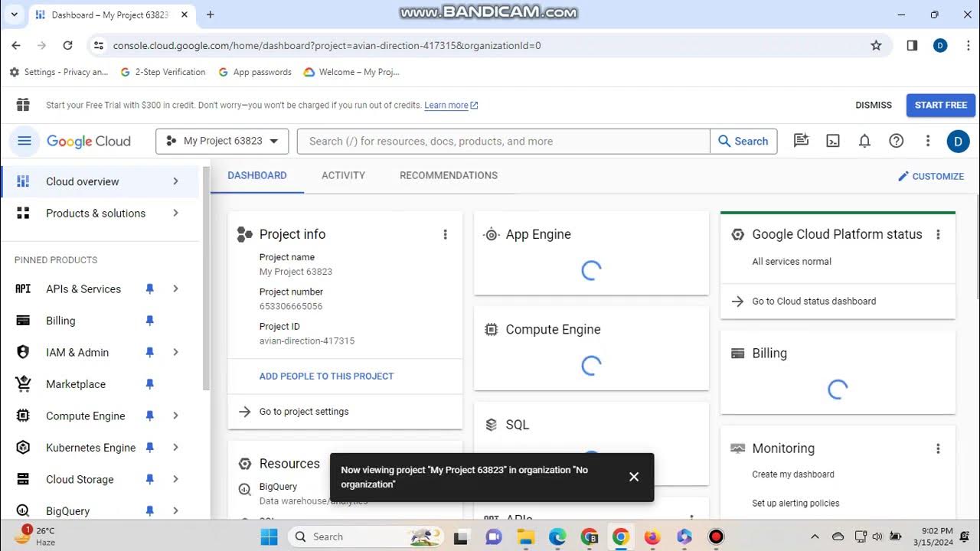The height and width of the screenshot is (551, 980).
Task: Open BigQuery resource in Resources card
Action: (x=278, y=487)
